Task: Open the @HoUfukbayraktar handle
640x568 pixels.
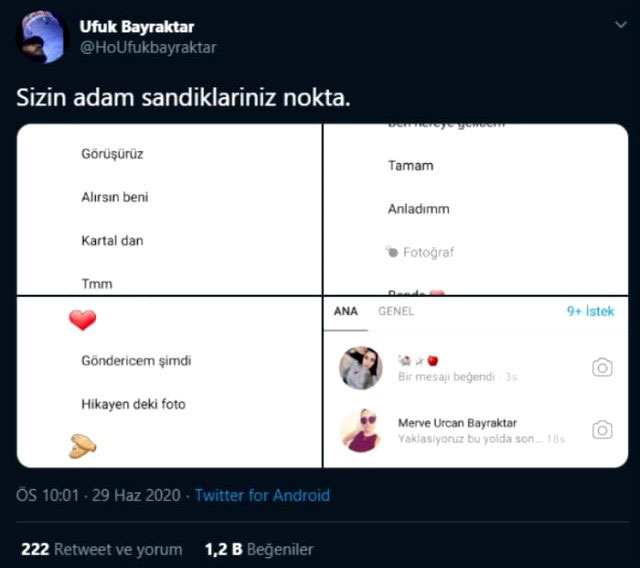Action: coord(148,47)
